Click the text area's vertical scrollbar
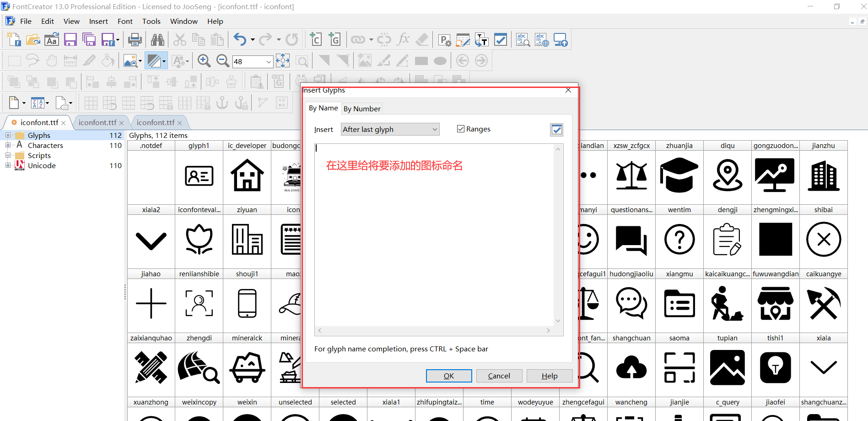Screen dimensions: 868x421 [558, 235]
